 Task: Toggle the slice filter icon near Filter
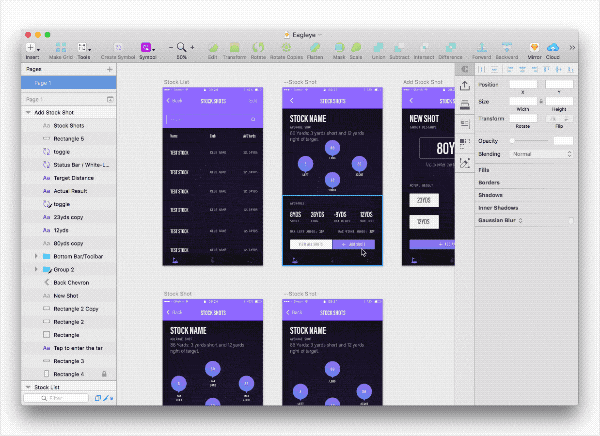[x=107, y=398]
